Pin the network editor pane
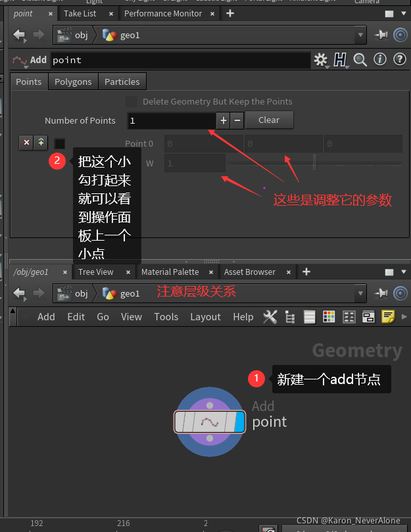Viewport: 411px width, 532px height. click(381, 293)
